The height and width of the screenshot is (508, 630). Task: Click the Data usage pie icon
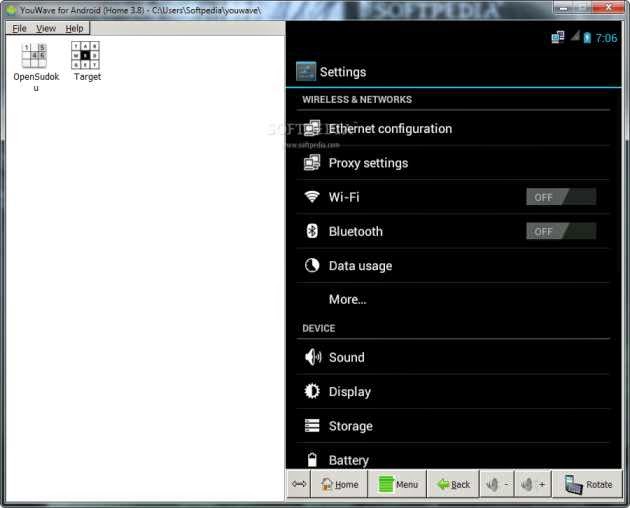(312, 265)
